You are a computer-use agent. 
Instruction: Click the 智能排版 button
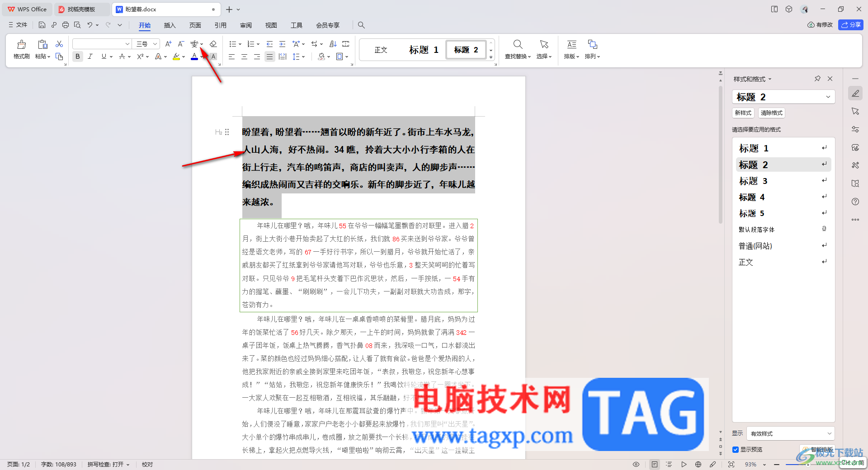click(817, 450)
